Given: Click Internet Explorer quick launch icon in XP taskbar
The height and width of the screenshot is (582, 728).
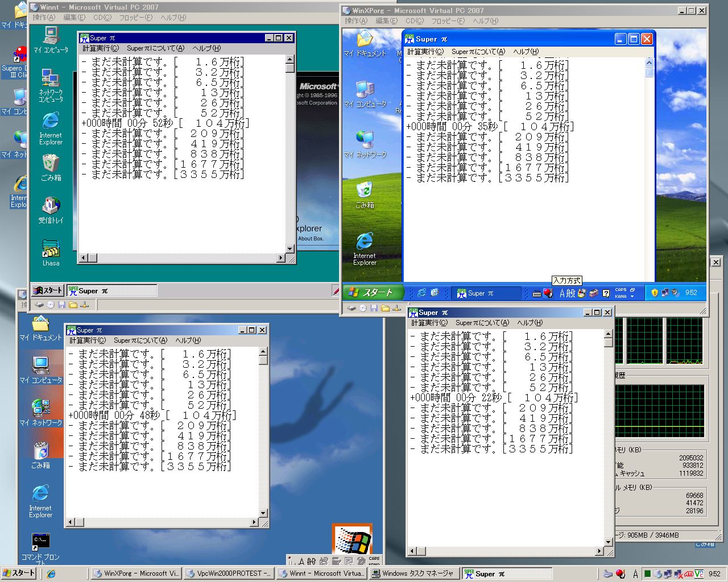Looking at the screenshot, I should point(421,293).
